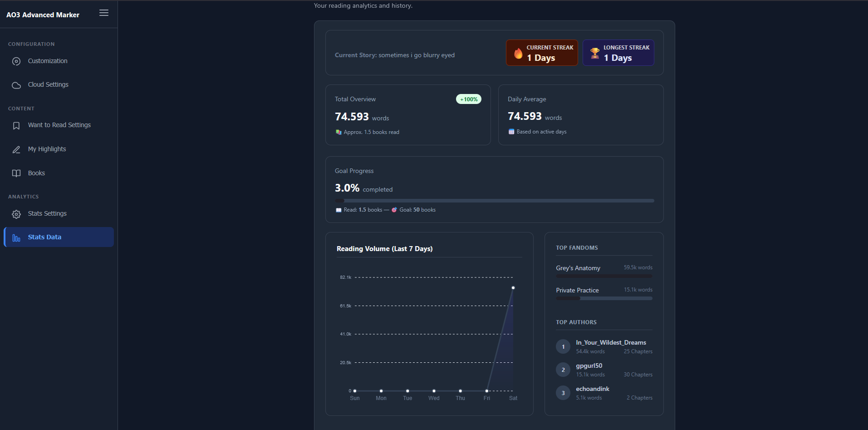Click the Longest Streak trophy icon
This screenshot has width=868, height=430.
595,53
